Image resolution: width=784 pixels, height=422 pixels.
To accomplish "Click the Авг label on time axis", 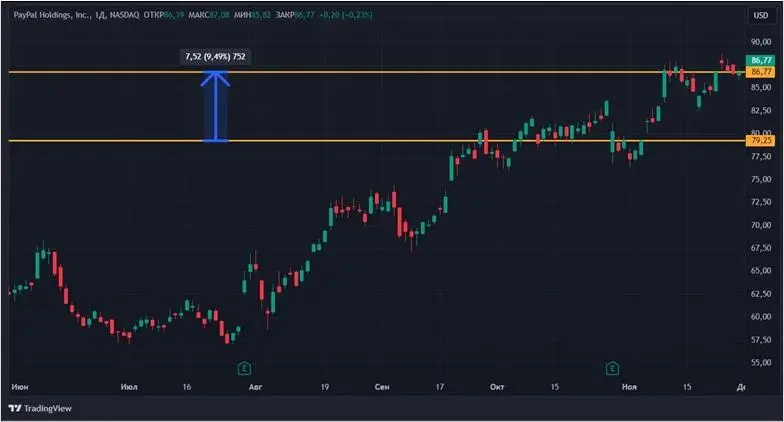I will tap(256, 387).
